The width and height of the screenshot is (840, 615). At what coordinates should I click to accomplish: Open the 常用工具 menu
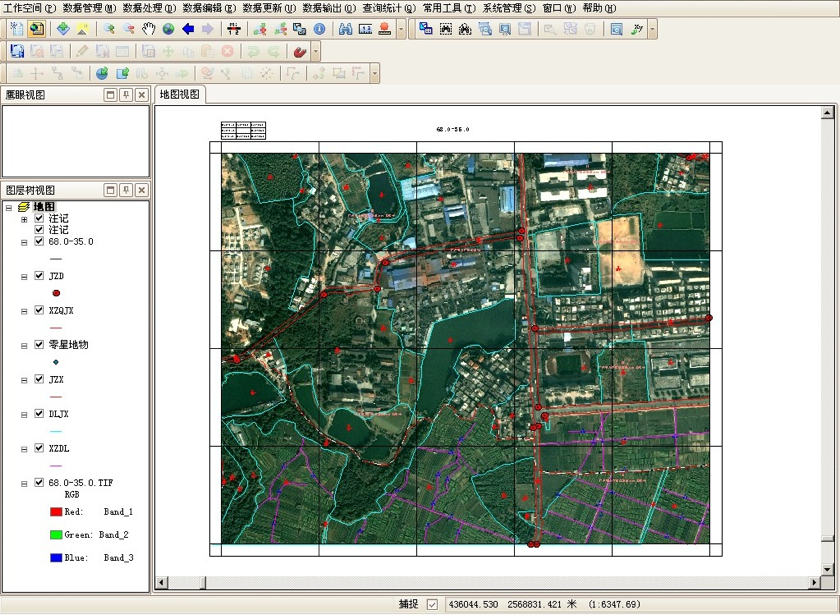pyautogui.click(x=448, y=7)
